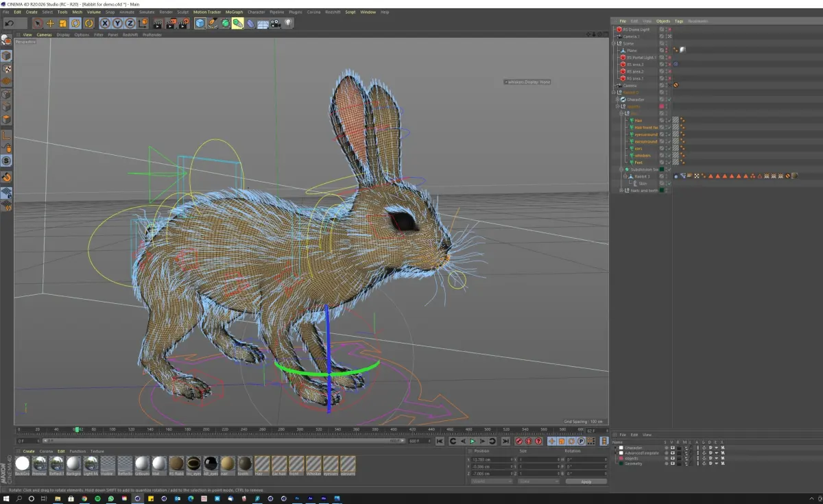Click the Undo arrow icon
Image resolution: width=823 pixels, height=504 pixels.
click(10, 23)
